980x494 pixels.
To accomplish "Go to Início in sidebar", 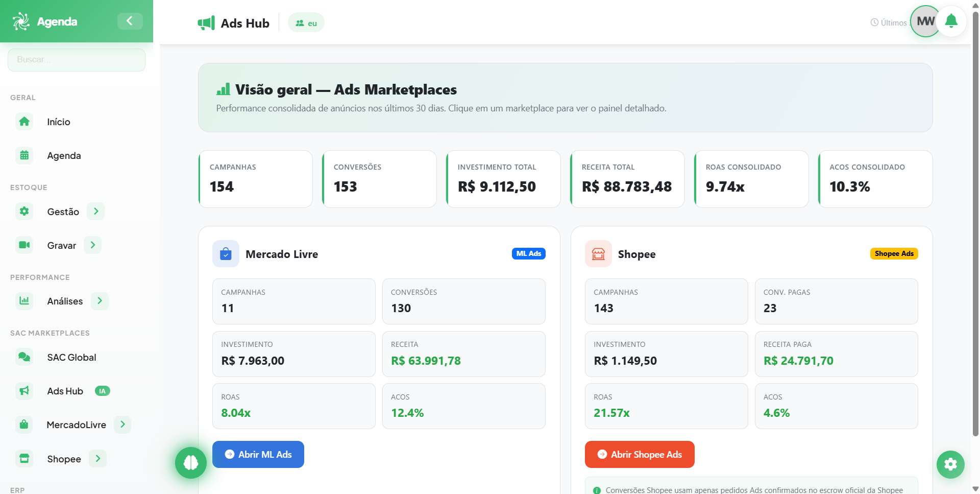I will 59,122.
